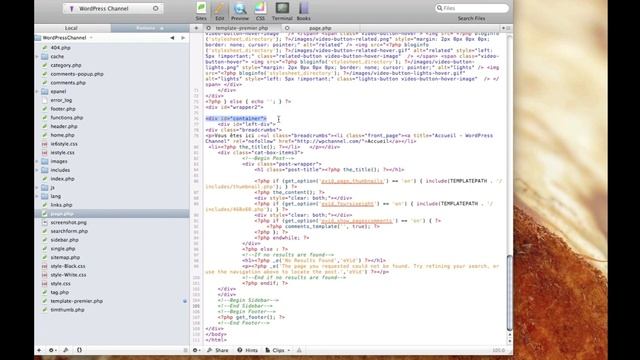Expand the epanel folder
Screen dimensions: 640x360
(x=37, y=91)
